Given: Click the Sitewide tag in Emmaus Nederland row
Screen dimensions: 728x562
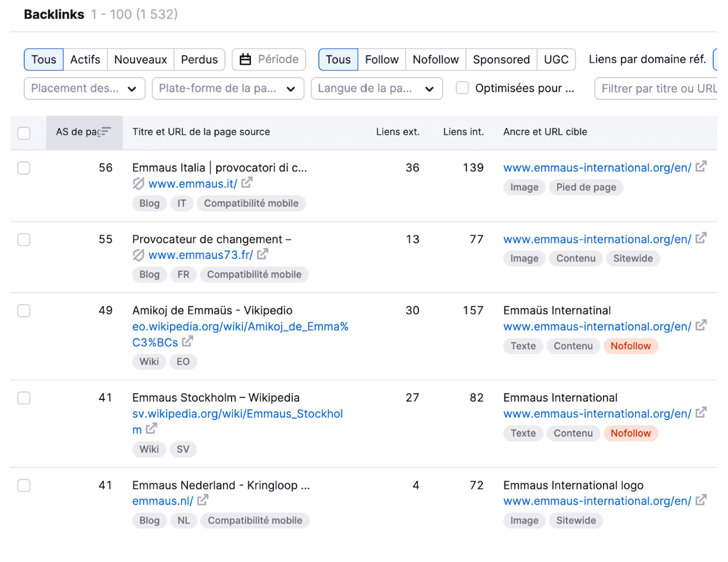Looking at the screenshot, I should pyautogui.click(x=576, y=520).
